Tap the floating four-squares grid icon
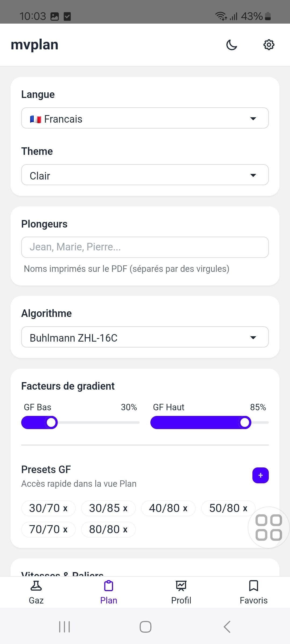The width and height of the screenshot is (290, 644). 269,527
